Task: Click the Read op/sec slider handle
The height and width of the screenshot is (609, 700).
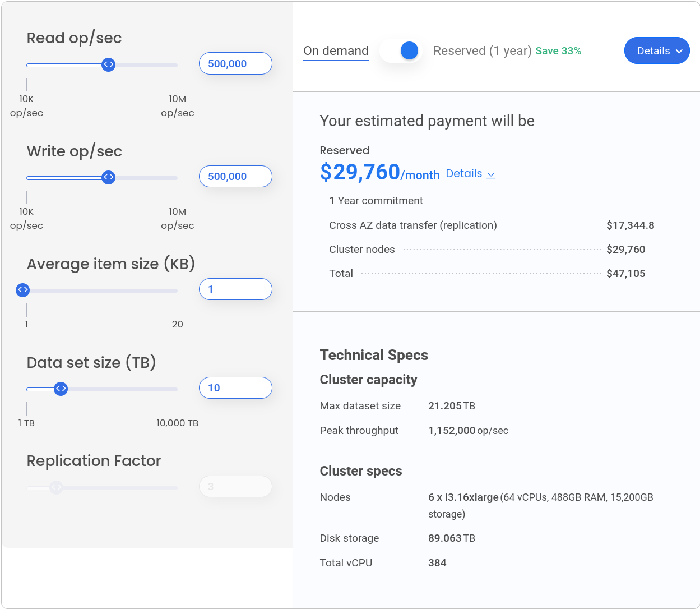Action: pos(109,65)
